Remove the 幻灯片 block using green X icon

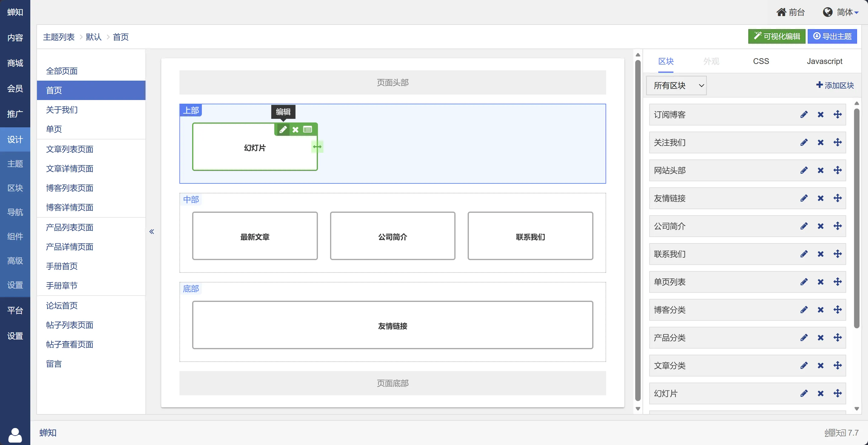pos(295,129)
